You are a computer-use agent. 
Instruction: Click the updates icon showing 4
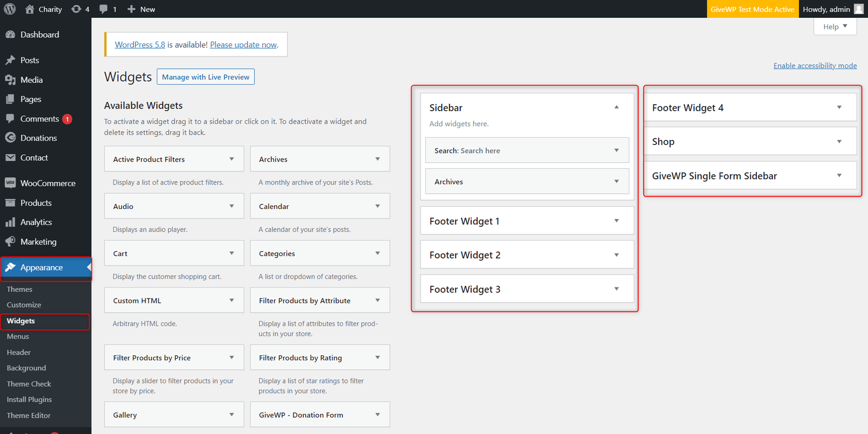click(x=76, y=9)
